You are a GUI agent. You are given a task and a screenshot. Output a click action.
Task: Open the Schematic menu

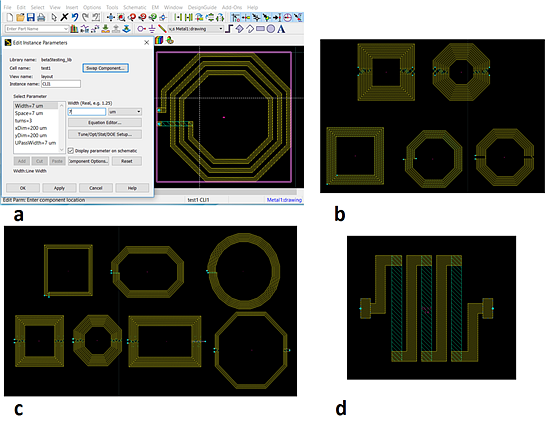[135, 7]
